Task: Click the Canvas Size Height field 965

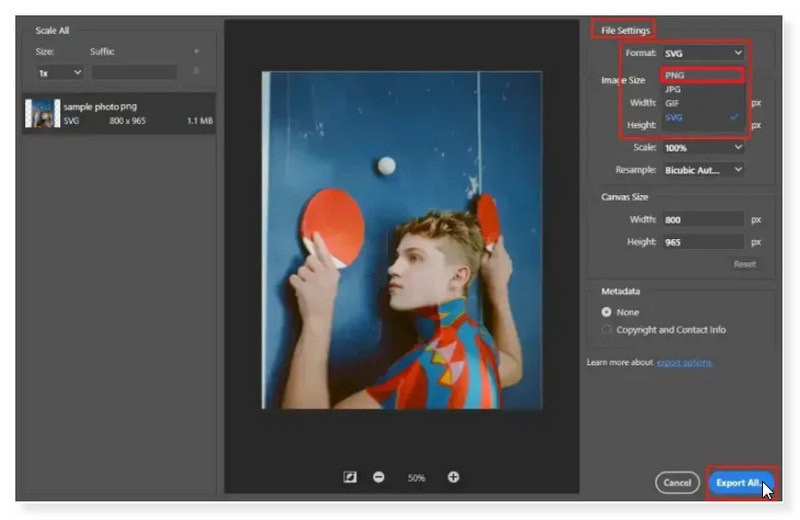Action: [x=703, y=242]
